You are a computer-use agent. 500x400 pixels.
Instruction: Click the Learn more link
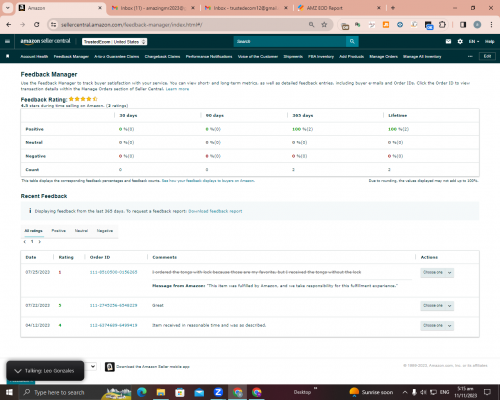pos(177,89)
